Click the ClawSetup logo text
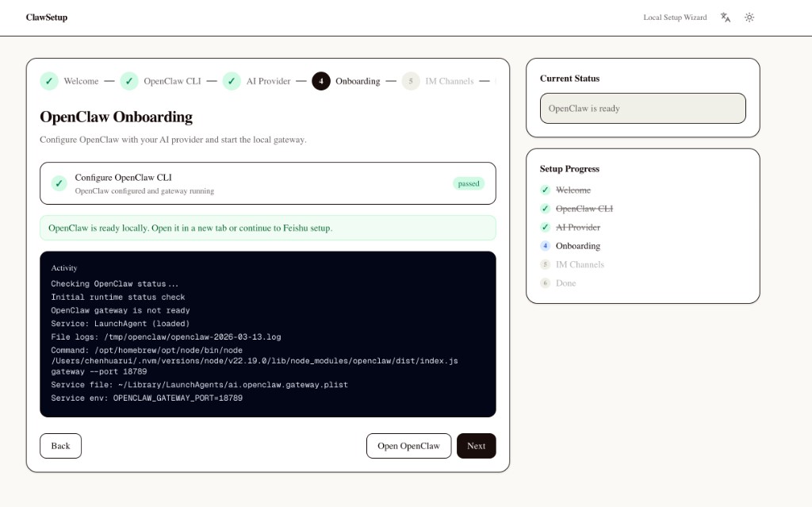 click(47, 17)
